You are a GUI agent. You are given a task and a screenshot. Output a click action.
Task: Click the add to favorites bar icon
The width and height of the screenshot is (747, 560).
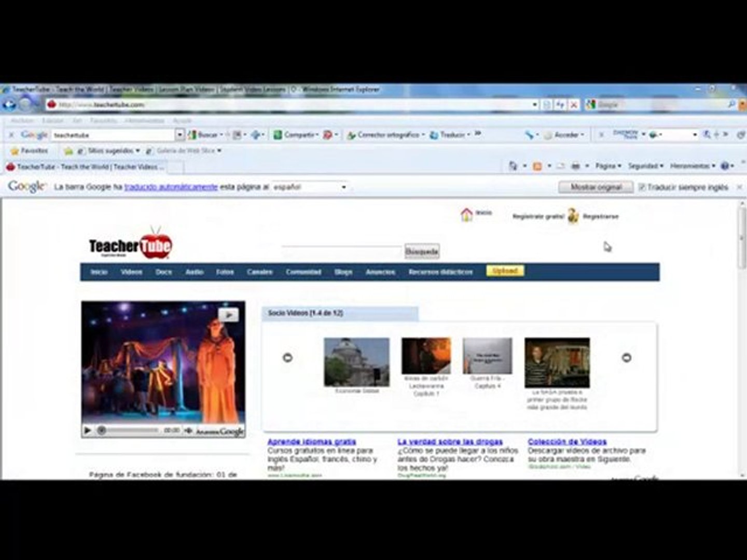pyautogui.click(x=68, y=151)
